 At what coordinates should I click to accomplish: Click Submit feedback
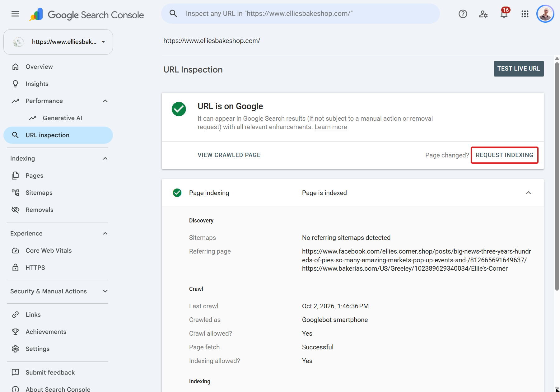point(58,372)
